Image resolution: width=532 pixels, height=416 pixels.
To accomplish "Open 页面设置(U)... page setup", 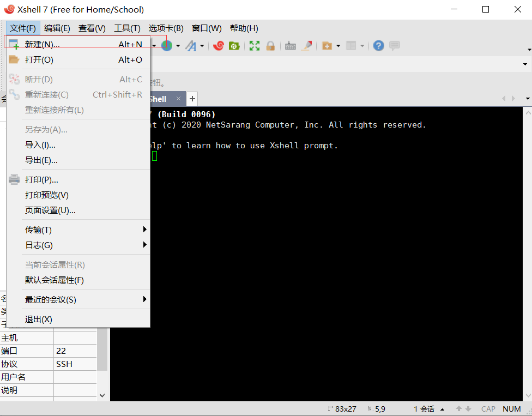I will pyautogui.click(x=78, y=210).
